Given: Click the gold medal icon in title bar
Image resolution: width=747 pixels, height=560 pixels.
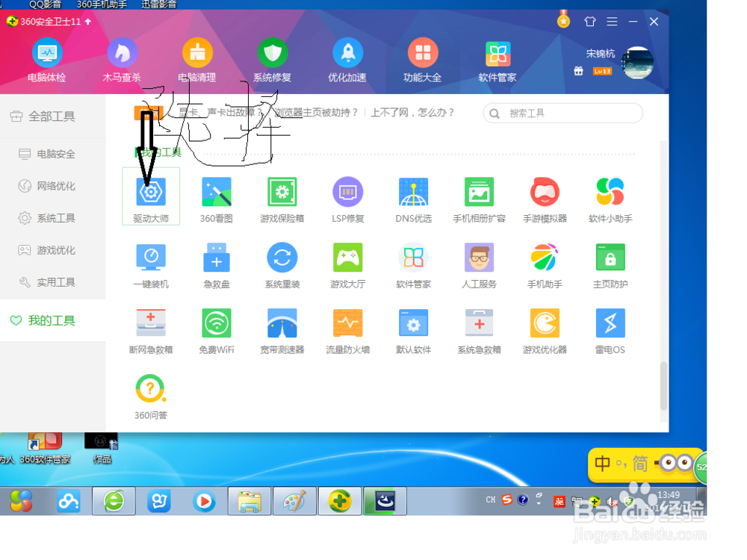Looking at the screenshot, I should pyautogui.click(x=563, y=19).
